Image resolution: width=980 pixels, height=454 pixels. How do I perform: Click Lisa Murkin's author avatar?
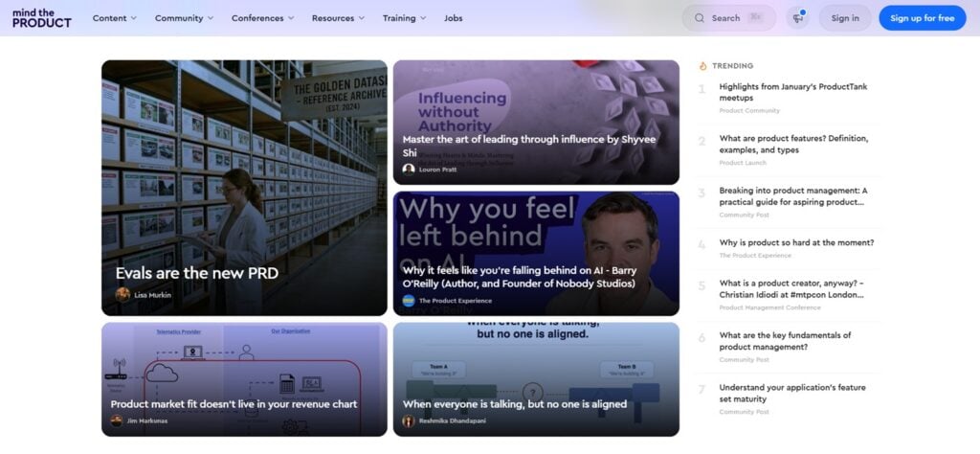(x=122, y=295)
